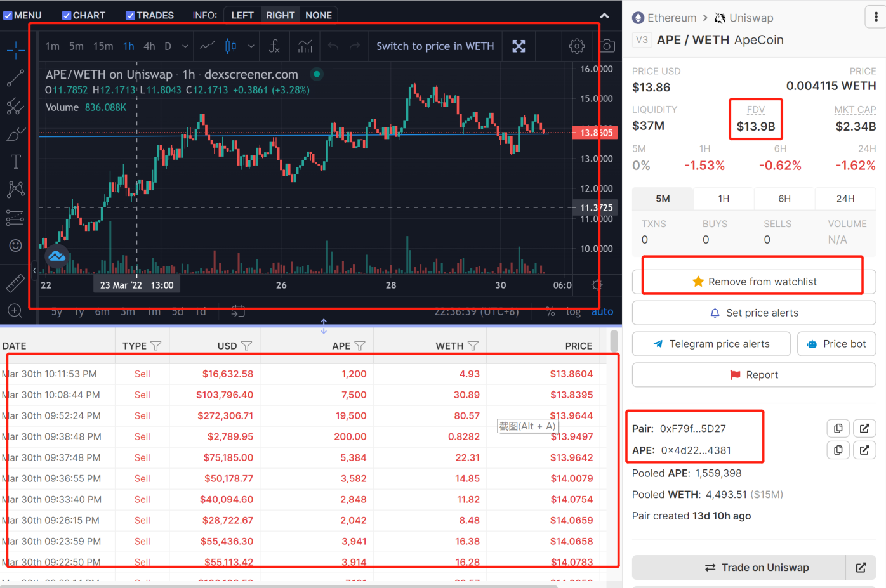Select the 15m timeframe

tap(103, 46)
